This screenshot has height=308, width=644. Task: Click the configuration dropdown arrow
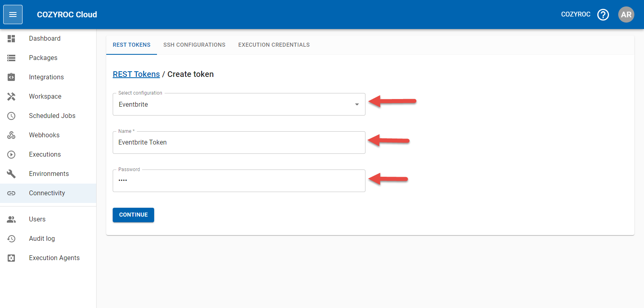[357, 105]
